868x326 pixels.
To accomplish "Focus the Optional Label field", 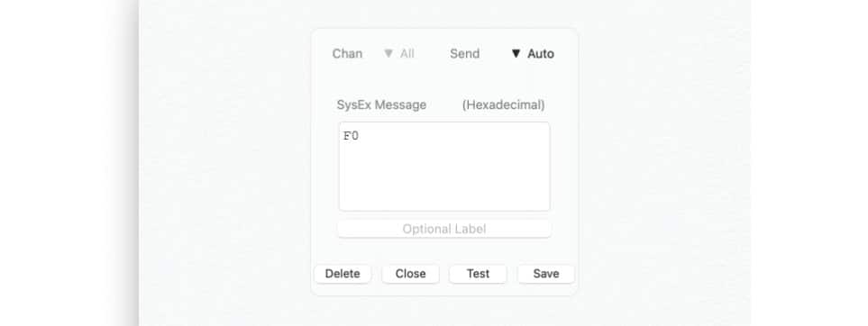I will click(444, 229).
